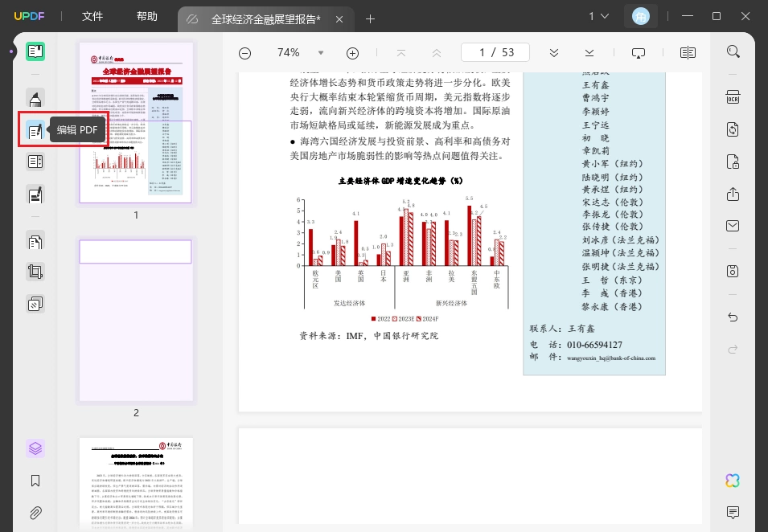768x532 pixels.
Task: Click the name 宋达志（伦敦）
Action: (x=612, y=202)
